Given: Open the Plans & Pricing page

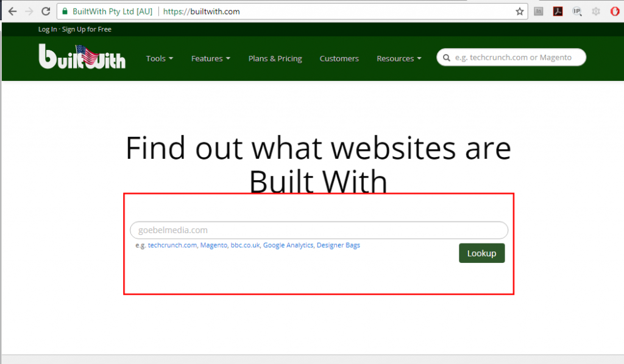Looking at the screenshot, I should [275, 58].
